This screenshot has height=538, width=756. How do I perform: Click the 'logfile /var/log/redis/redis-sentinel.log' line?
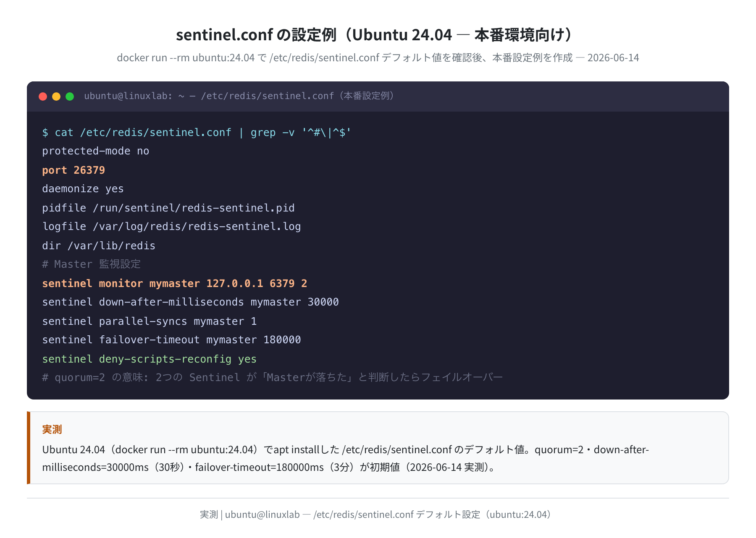(171, 227)
